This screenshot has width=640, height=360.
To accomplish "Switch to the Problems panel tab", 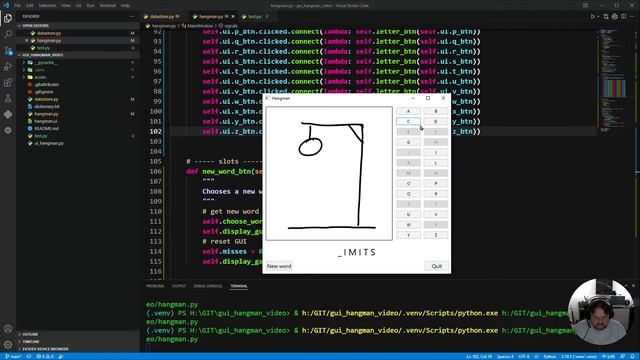I will (x=155, y=286).
